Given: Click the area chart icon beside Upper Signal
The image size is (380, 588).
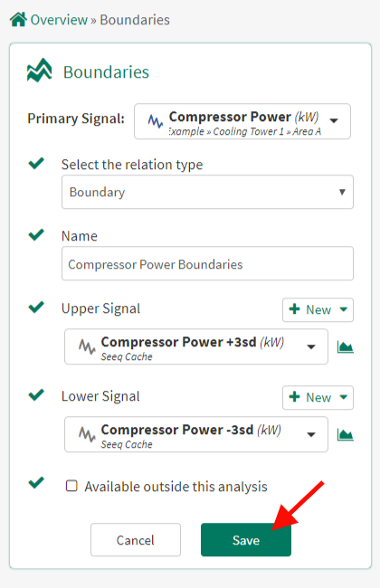Looking at the screenshot, I should (x=345, y=346).
